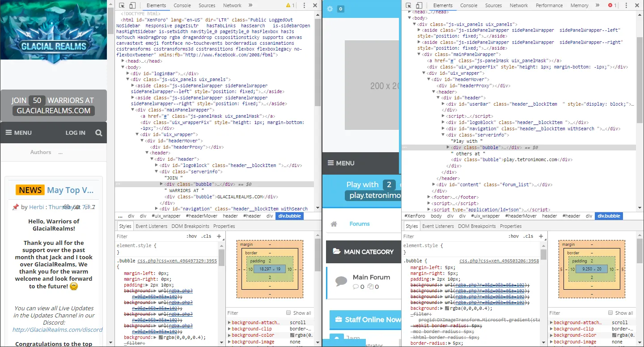Open the warning count in left DevTools
The image size is (644, 347).
290,5
